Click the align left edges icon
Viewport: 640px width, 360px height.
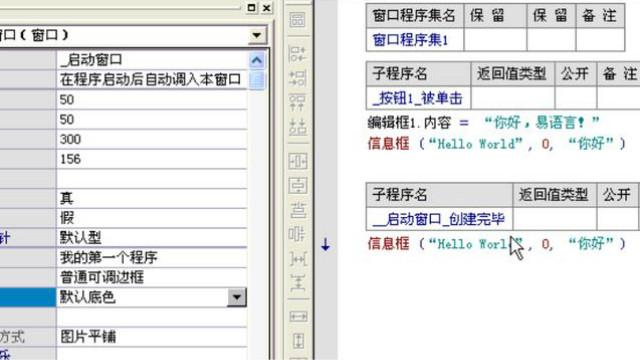click(298, 54)
